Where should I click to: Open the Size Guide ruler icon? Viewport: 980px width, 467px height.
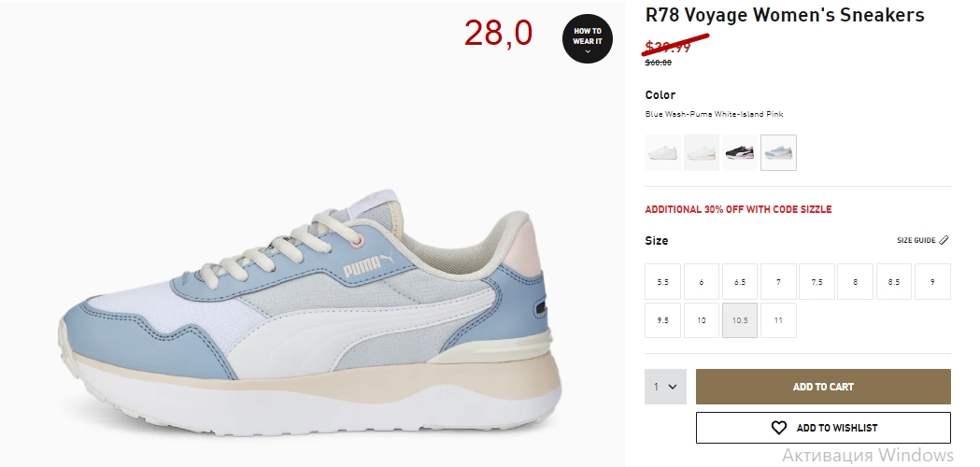point(944,240)
